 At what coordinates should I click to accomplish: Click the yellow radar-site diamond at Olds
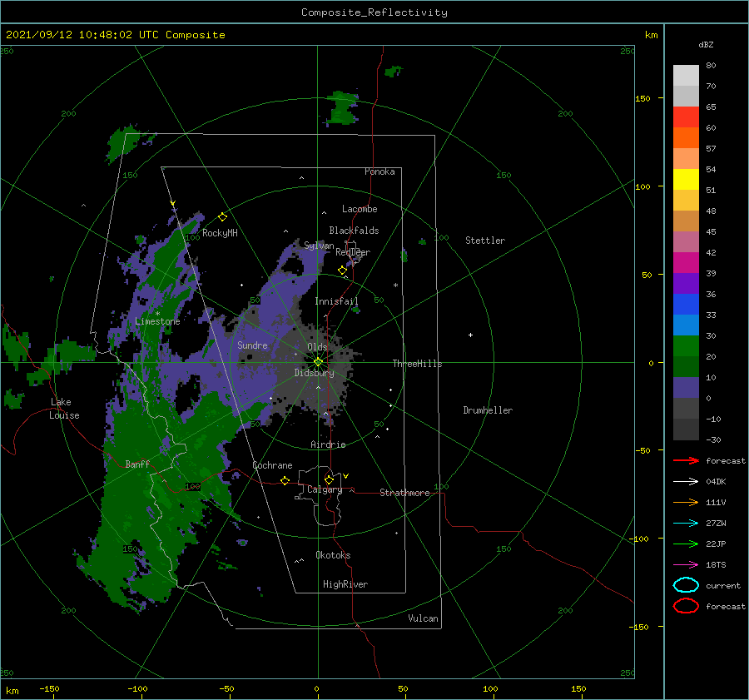pyautogui.click(x=318, y=362)
